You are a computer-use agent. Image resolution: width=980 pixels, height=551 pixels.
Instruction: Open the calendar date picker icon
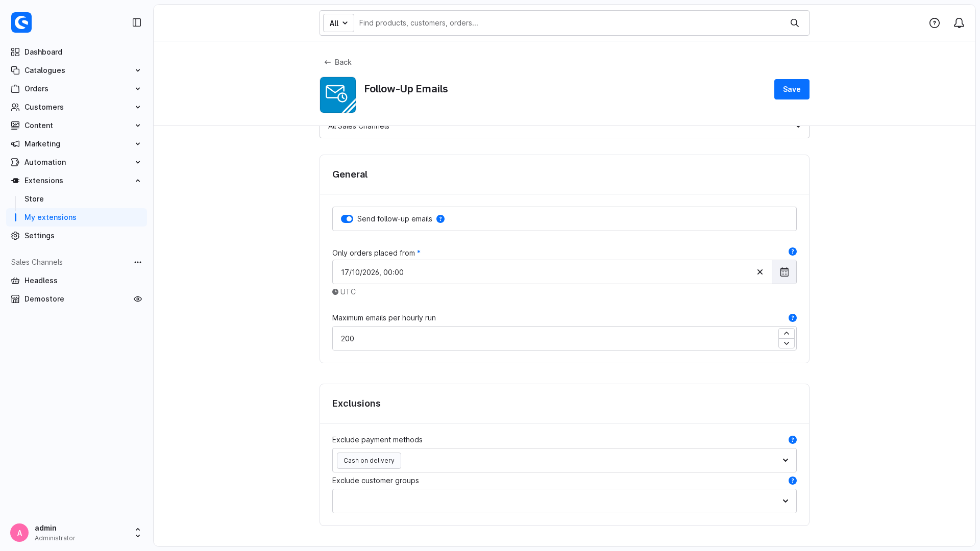(x=784, y=272)
